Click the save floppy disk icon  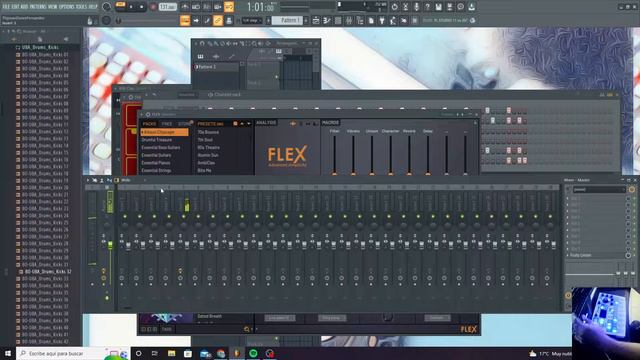coord(438,7)
